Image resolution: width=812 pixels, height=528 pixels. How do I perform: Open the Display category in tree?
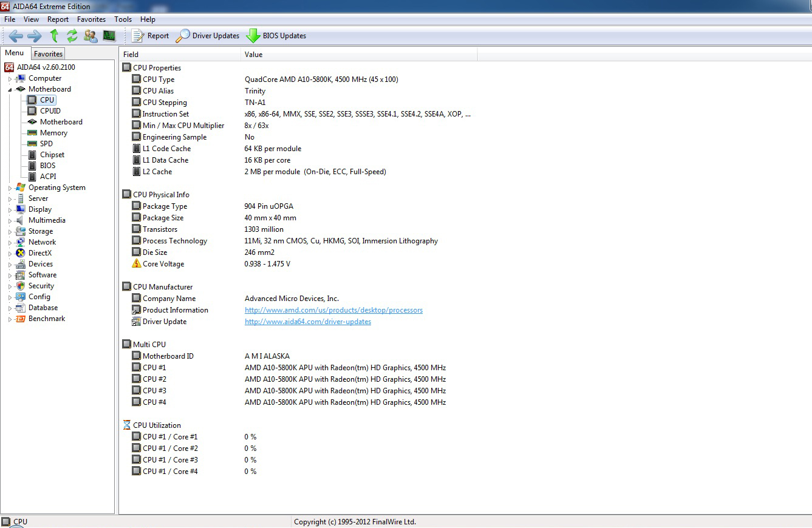point(34,209)
